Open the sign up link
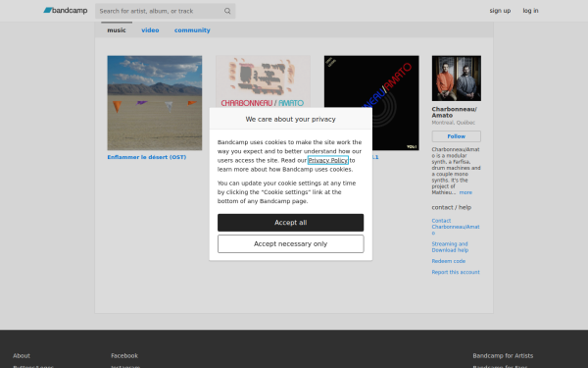The width and height of the screenshot is (588, 368). pos(500,11)
